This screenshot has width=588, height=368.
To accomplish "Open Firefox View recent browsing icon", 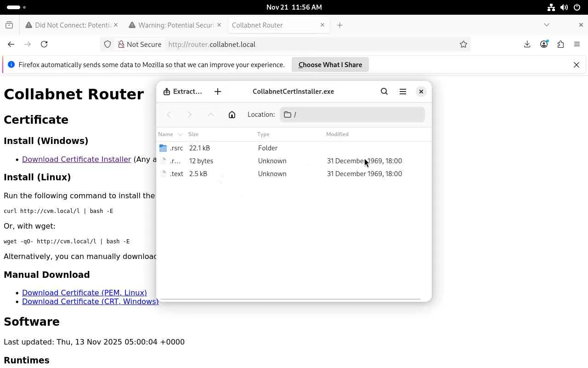I will [x=9, y=25].
